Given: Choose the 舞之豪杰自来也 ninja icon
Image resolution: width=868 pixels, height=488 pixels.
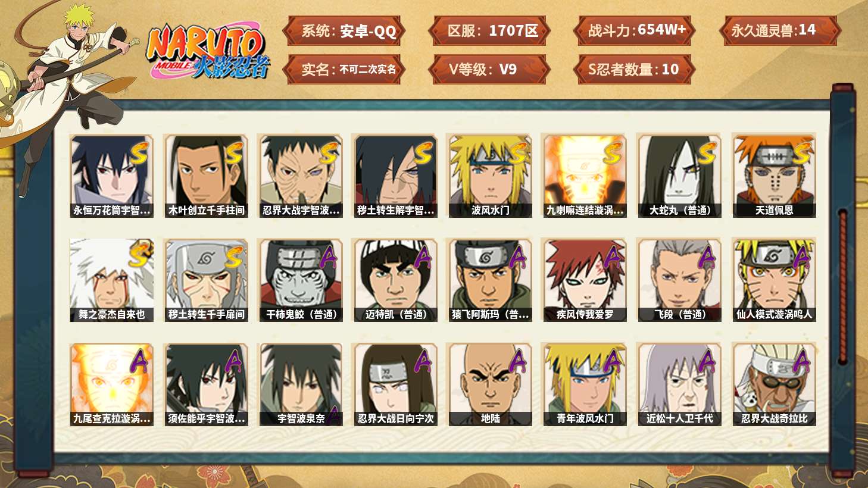Looking at the screenshot, I should pyautogui.click(x=111, y=280).
